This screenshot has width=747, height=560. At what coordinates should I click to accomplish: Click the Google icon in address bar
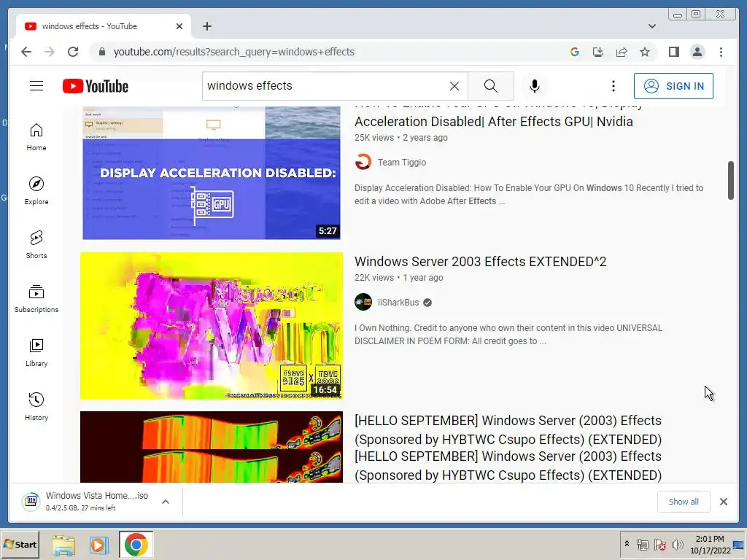[575, 52]
